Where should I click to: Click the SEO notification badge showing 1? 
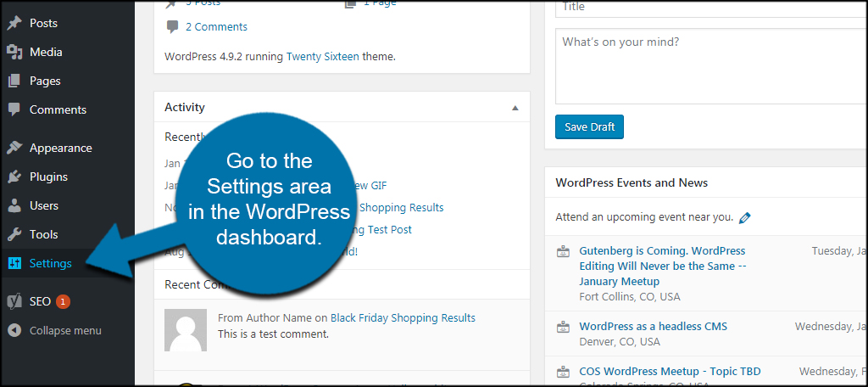coord(63,301)
